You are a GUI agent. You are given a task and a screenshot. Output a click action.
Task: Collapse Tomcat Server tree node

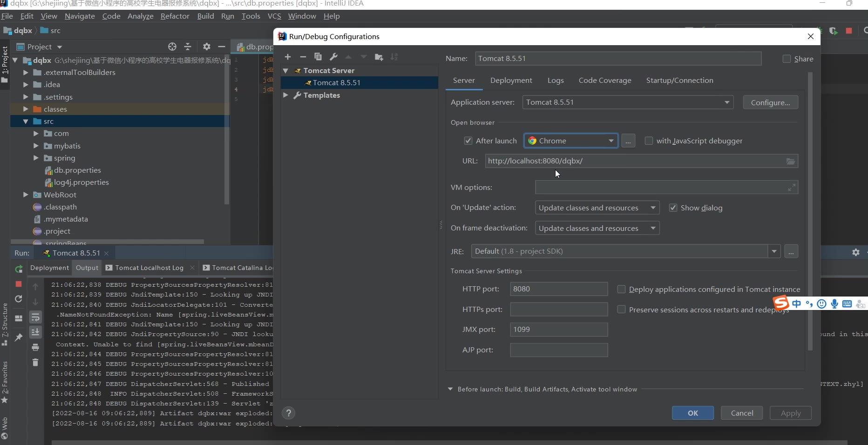285,71
